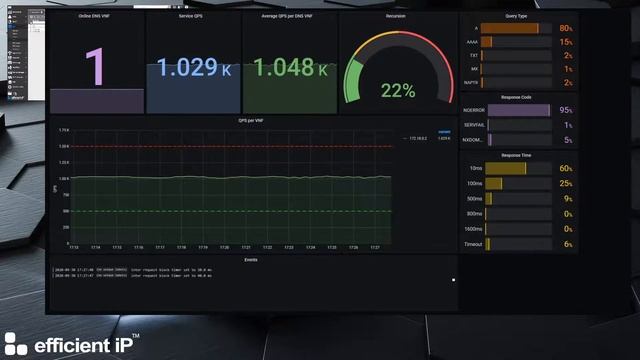Click the SERVFAIL response code label
The height and width of the screenshot is (360, 640).
pos(474,125)
